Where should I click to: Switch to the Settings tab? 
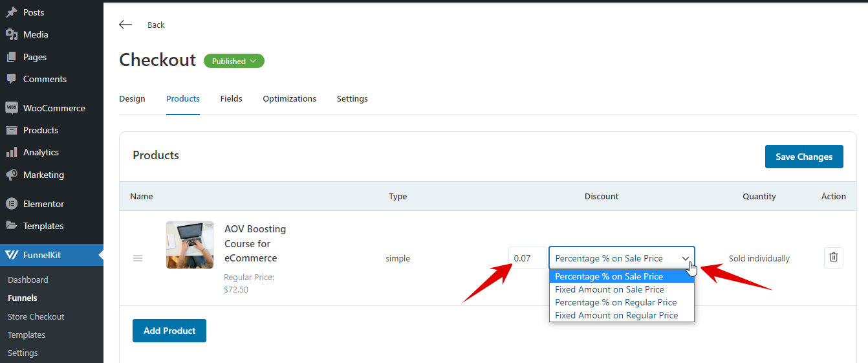pos(353,99)
